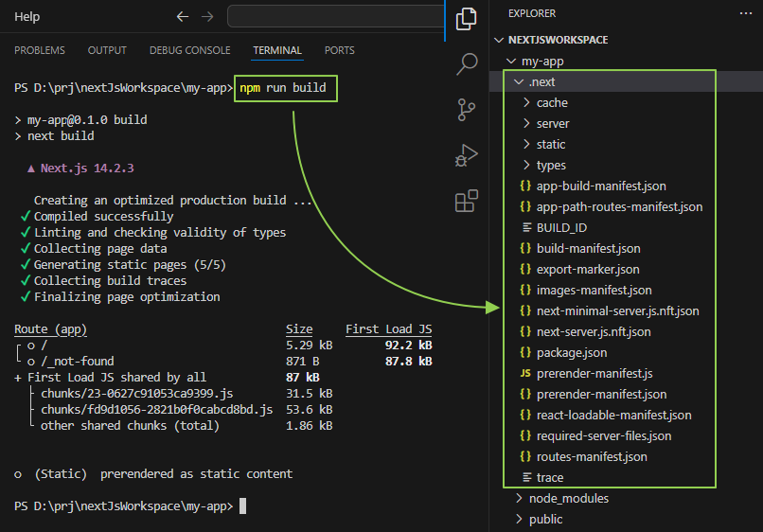Collapse the .next folder
763x532 pixels.
point(519,81)
